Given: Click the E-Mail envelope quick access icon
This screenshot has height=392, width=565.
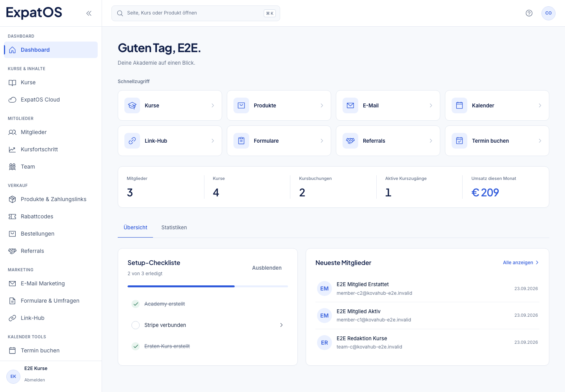Looking at the screenshot, I should click(x=350, y=105).
